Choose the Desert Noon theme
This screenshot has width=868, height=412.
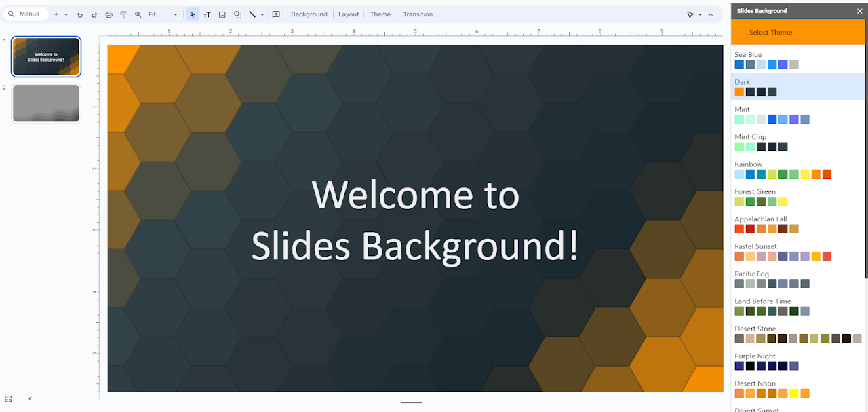point(798,389)
